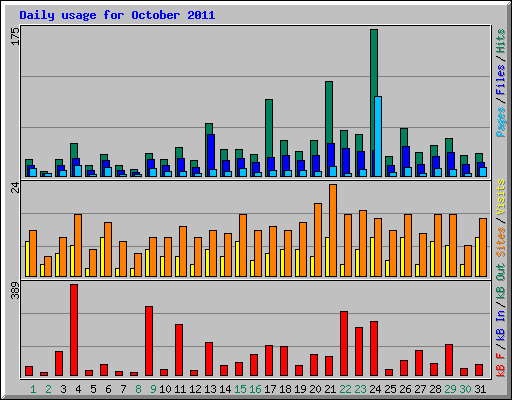Screen dimensions: 512x400
Task: Select the tallest red kB bar on day 4
Action: (74, 330)
